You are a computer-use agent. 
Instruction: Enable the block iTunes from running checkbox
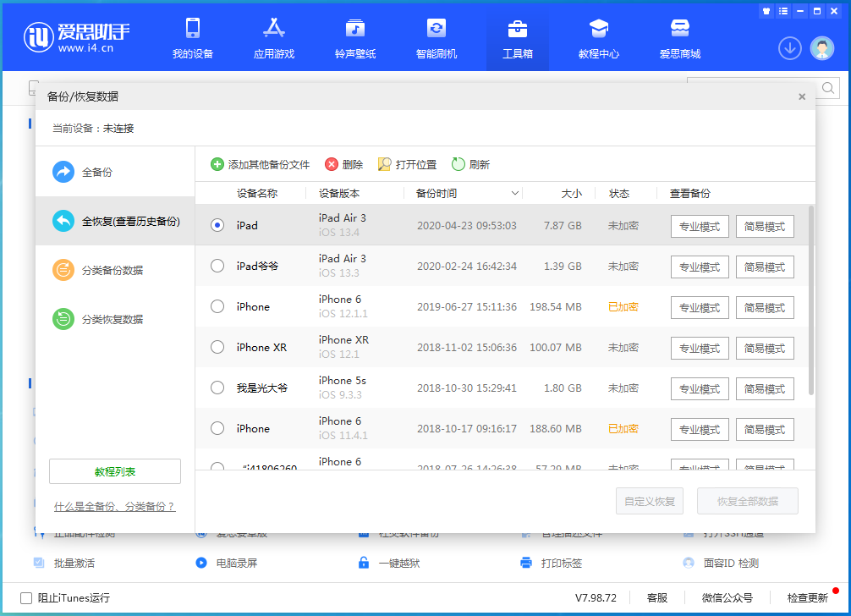26,597
